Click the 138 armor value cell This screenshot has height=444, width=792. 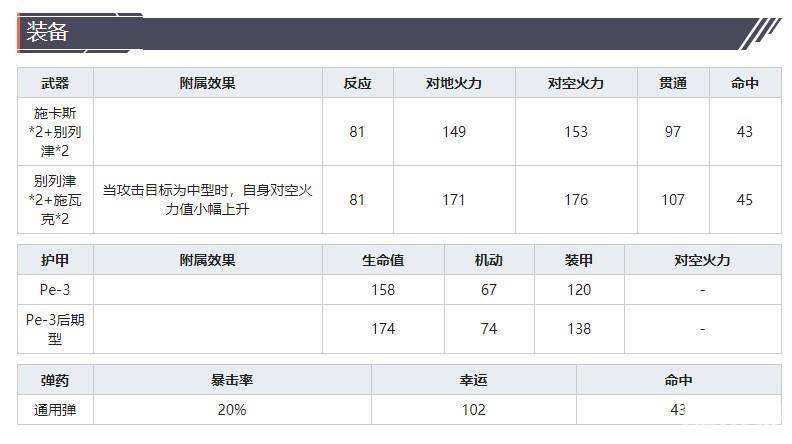point(579,328)
